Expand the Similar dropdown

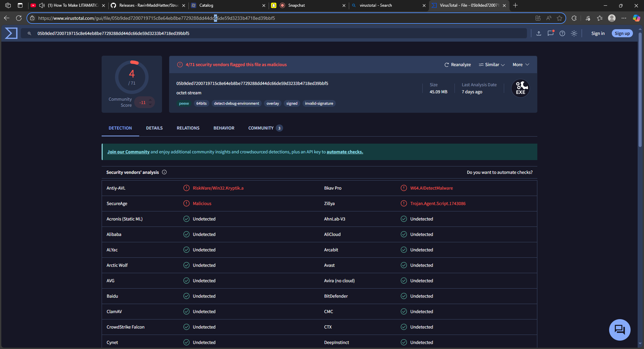tap(492, 64)
